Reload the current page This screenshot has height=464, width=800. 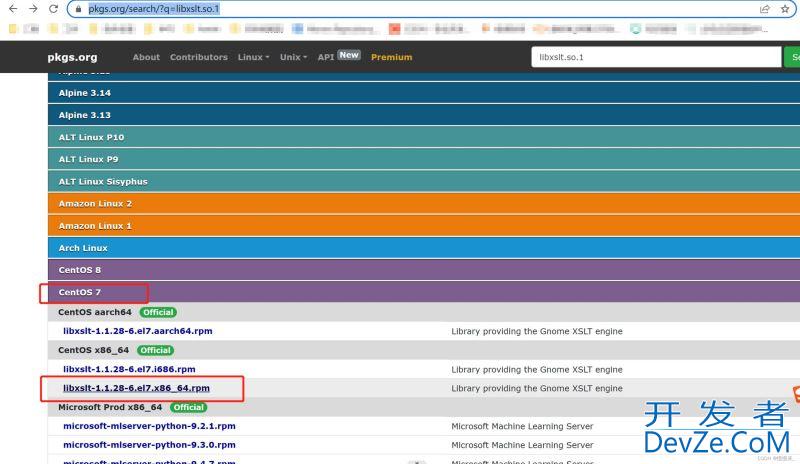pos(54,8)
